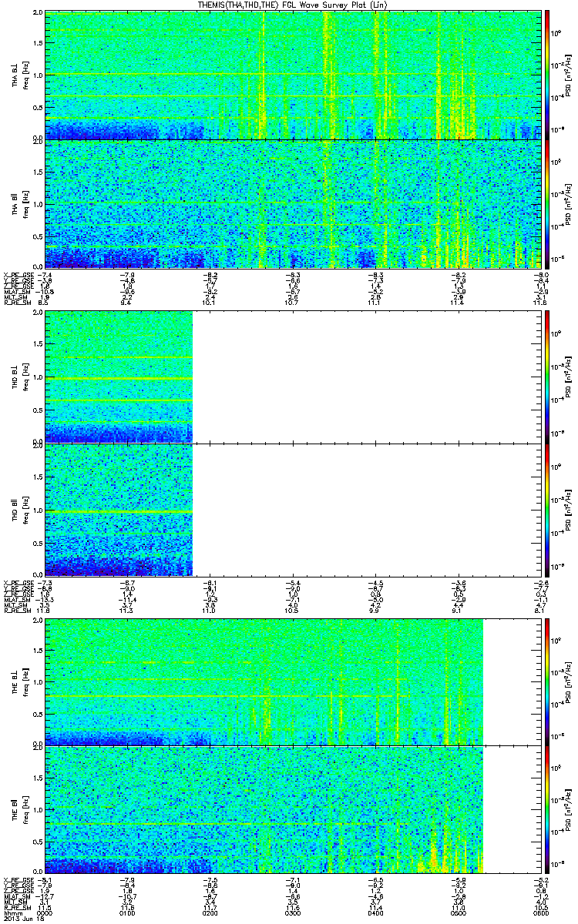Click PSD [nT²/Hz] label of THE B-parallel color bar
This screenshot has height=924, width=578.
[x=569, y=808]
